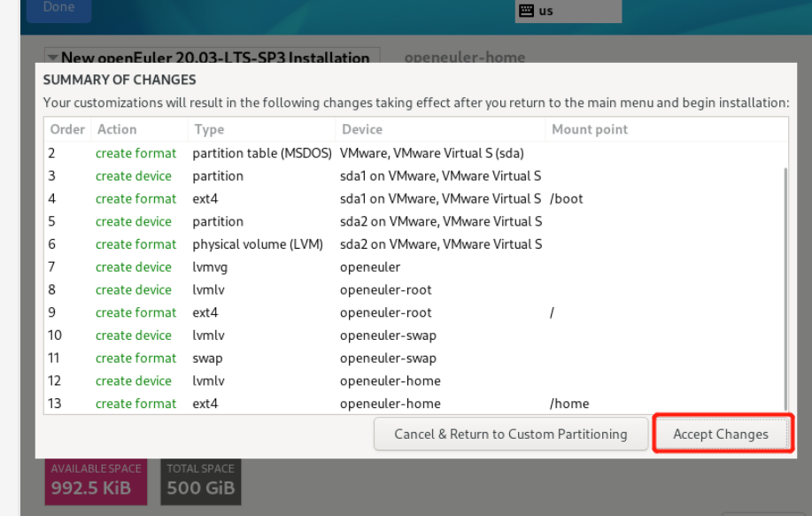Click lvmvg type in row 7

pyautogui.click(x=210, y=267)
